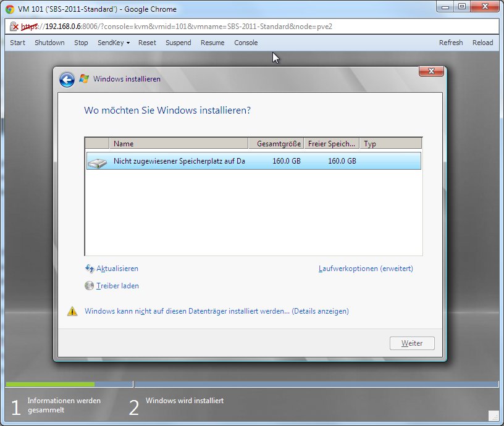
Task: Click the insecure HTTPS certificate icon
Action: tap(14, 27)
